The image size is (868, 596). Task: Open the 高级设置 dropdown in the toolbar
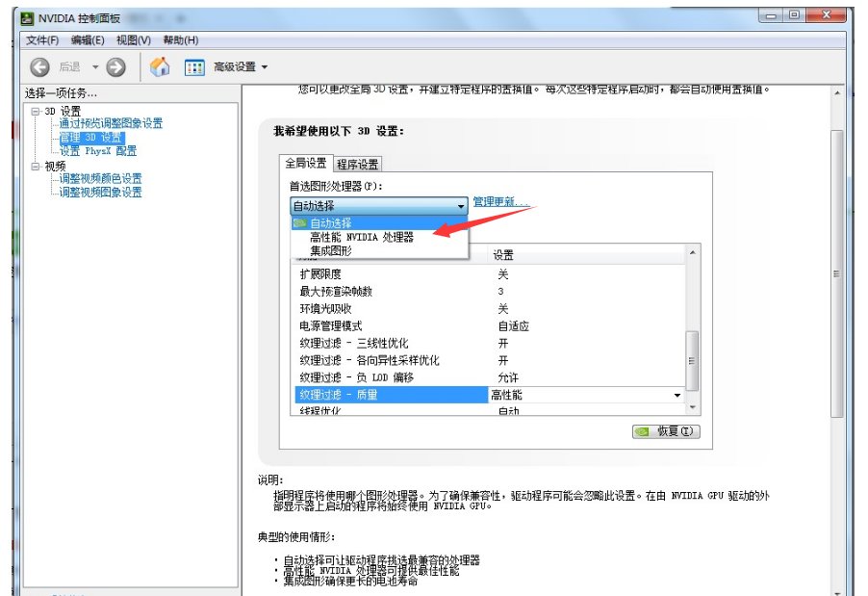(x=236, y=66)
